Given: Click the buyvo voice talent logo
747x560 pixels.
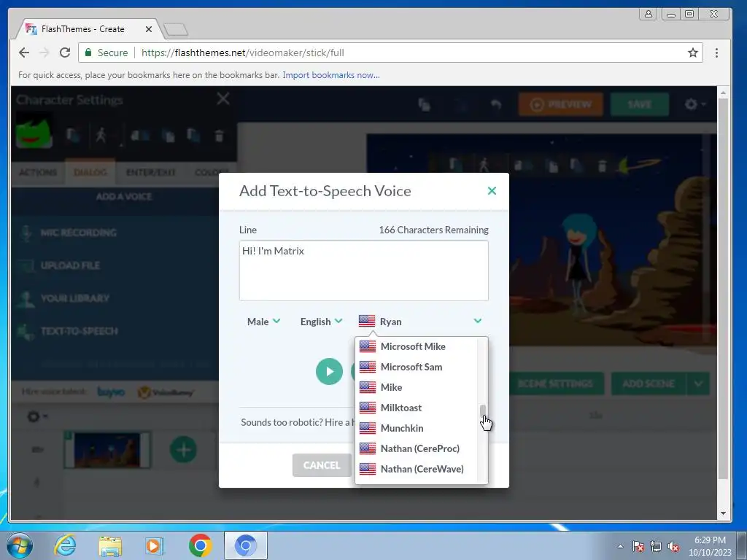Looking at the screenshot, I should point(111,392).
